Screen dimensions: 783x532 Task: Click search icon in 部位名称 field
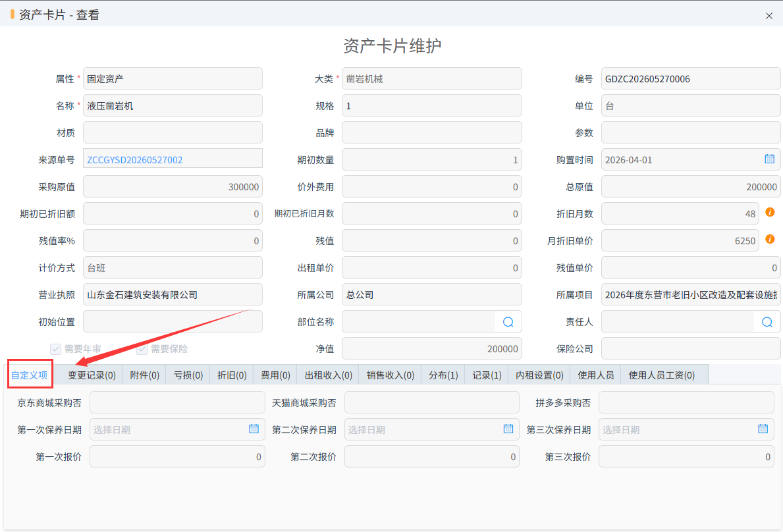point(508,322)
